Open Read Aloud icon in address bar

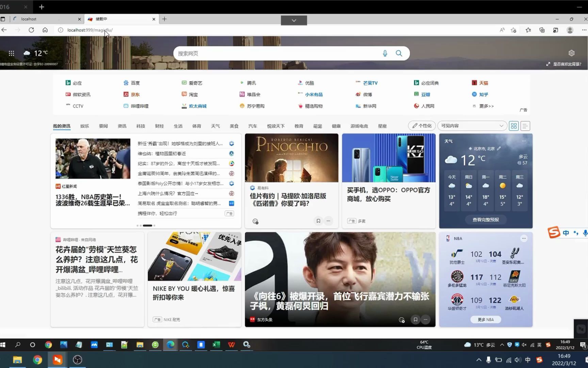502,30
